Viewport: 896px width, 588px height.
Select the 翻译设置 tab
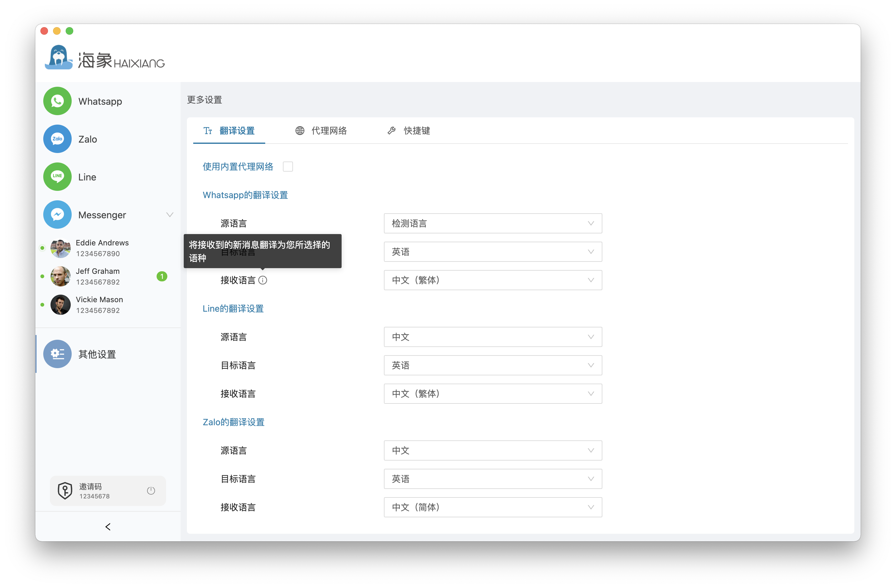[229, 131]
